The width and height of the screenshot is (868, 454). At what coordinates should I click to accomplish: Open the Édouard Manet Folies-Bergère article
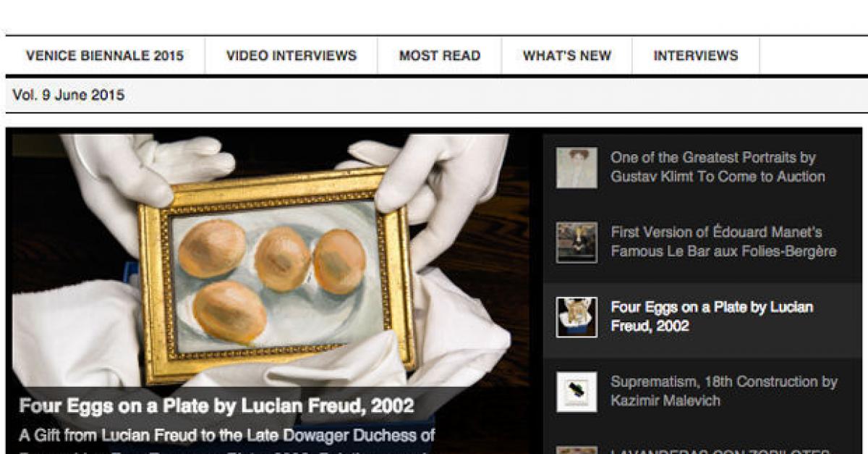coord(723,242)
